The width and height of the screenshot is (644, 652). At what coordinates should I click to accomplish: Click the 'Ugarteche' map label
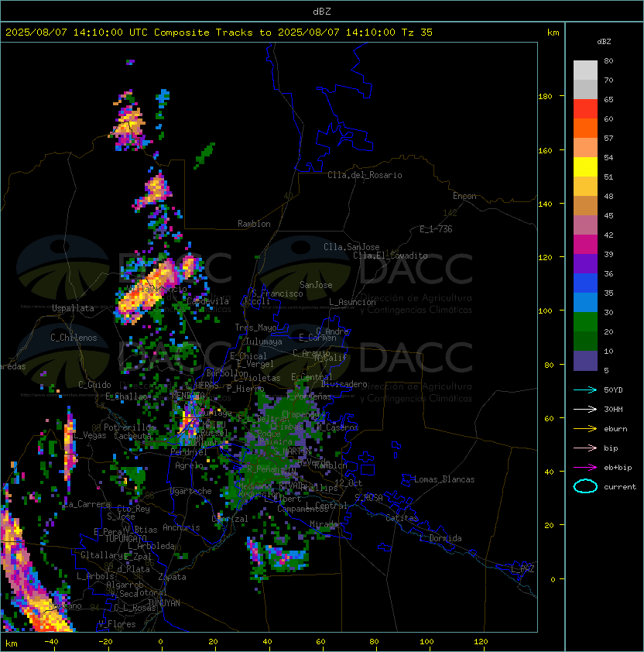click(x=191, y=491)
